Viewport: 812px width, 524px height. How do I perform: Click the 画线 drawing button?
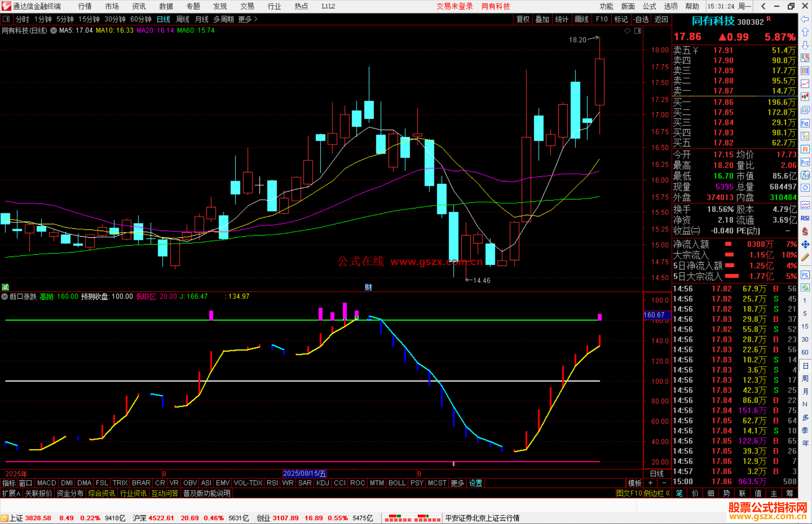(582, 19)
